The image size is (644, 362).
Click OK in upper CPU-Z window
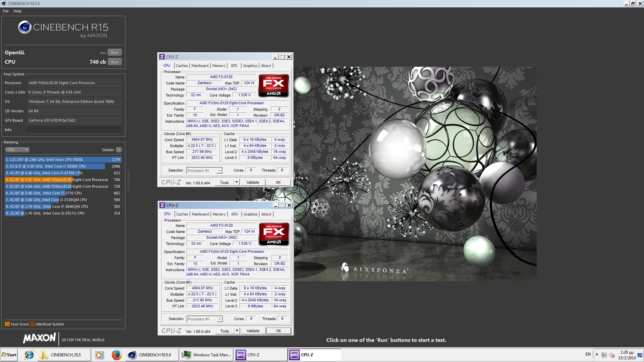(278, 182)
